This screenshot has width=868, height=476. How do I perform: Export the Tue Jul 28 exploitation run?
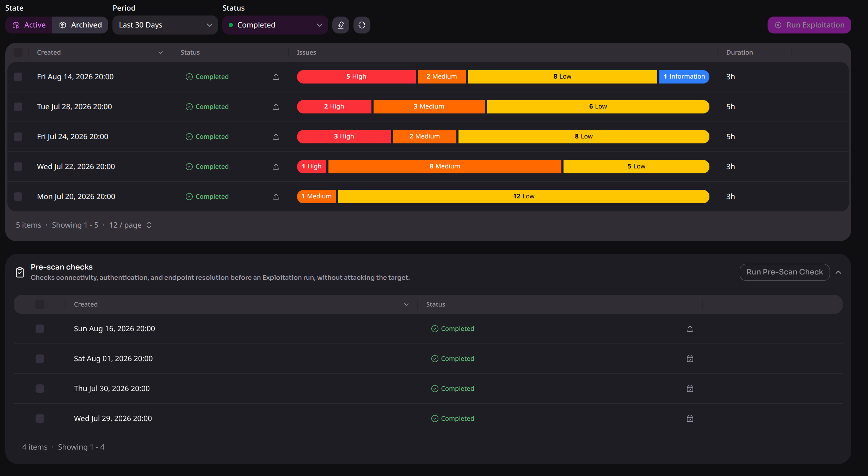[276, 107]
